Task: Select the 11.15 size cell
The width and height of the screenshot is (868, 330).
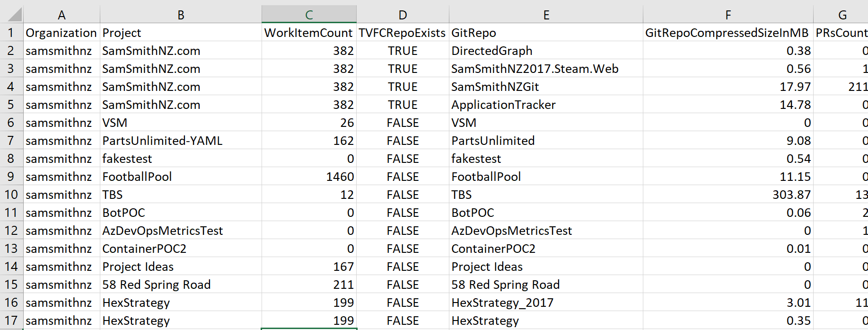Action: coord(728,177)
